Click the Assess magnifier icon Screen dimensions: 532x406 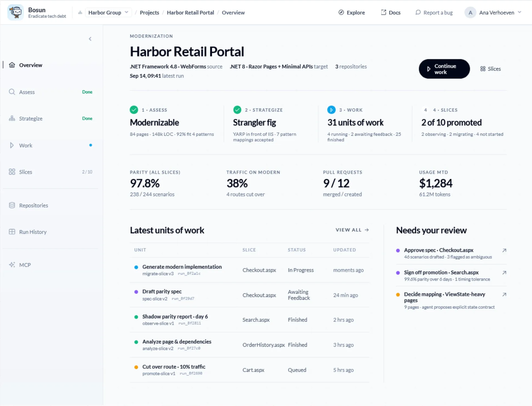[12, 92]
